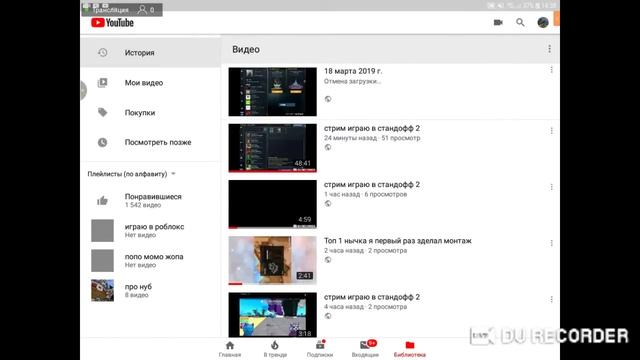Click the Purchases tag icon
This screenshot has width=640, height=360.
(x=102, y=112)
